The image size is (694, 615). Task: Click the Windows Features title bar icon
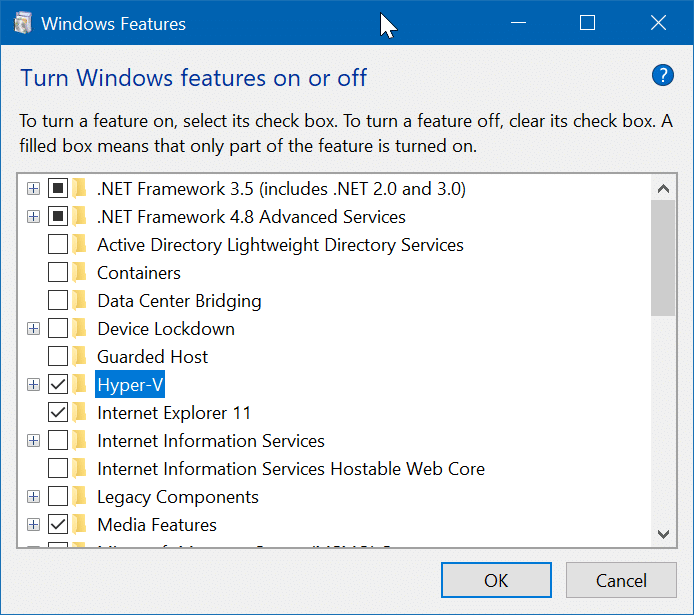coord(22,23)
